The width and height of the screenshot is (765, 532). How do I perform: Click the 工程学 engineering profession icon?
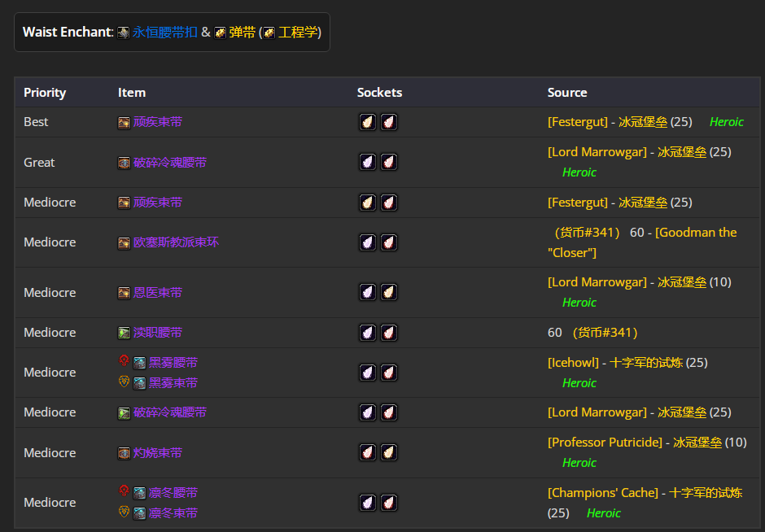(269, 33)
